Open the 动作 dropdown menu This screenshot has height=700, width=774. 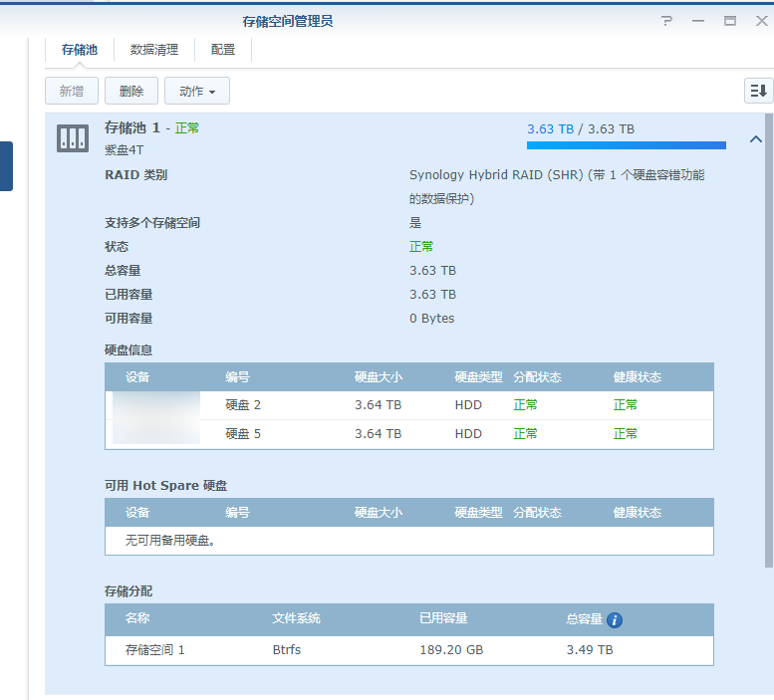point(197,91)
